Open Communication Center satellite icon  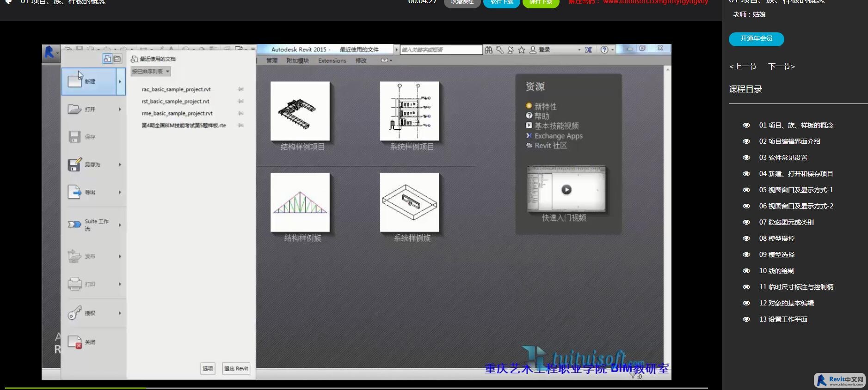tap(511, 49)
